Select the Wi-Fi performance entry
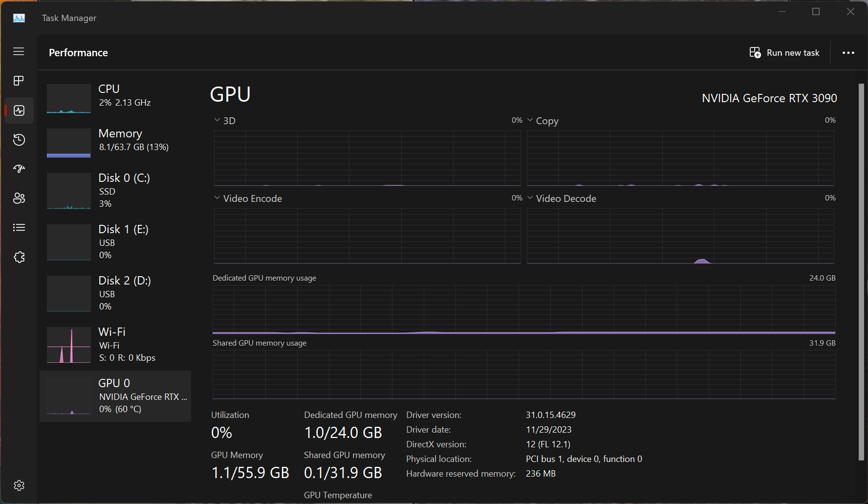The height and width of the screenshot is (504, 868). click(x=115, y=345)
